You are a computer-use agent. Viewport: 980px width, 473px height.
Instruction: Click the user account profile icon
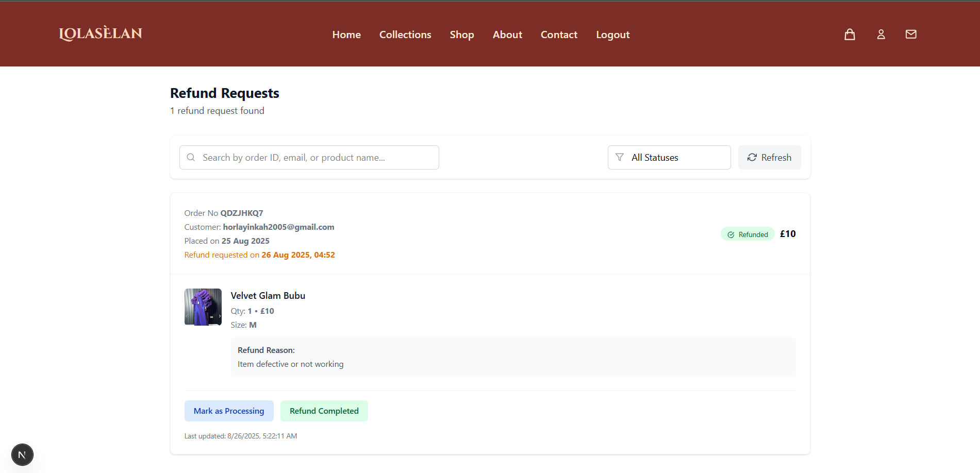tap(881, 35)
